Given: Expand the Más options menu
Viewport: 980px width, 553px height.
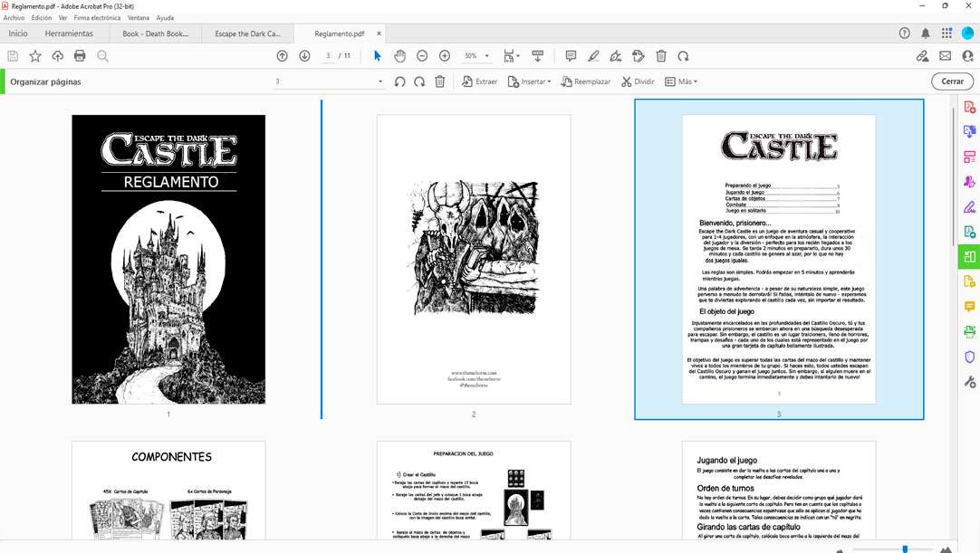Looking at the screenshot, I should [x=680, y=81].
